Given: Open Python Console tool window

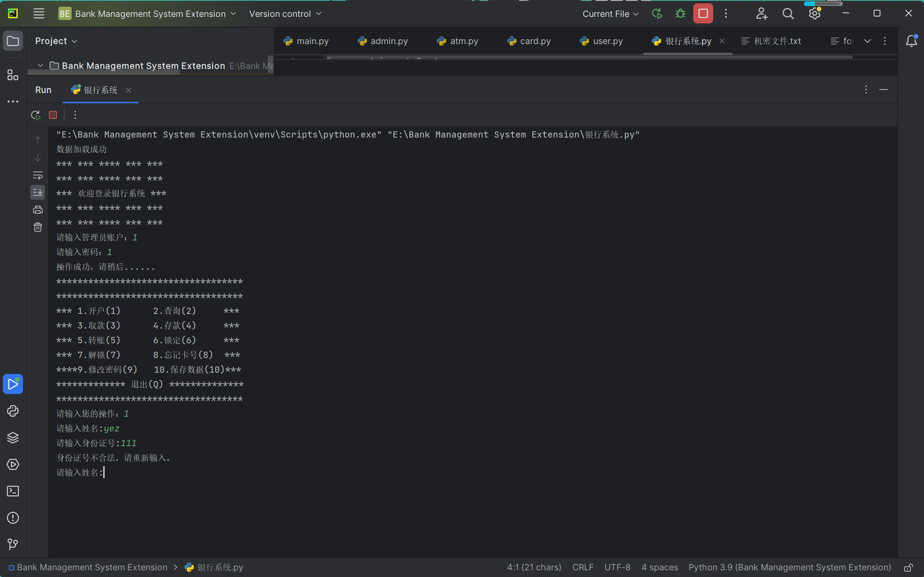Looking at the screenshot, I should 13,411.
